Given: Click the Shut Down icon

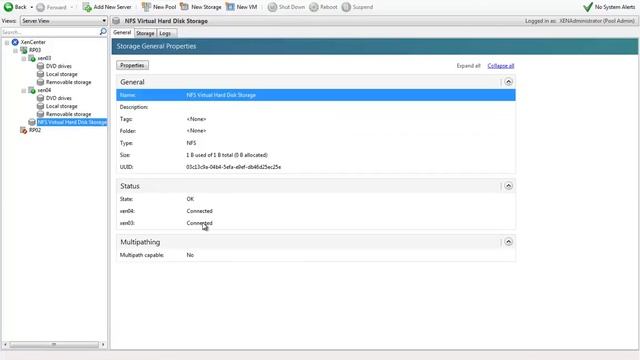Looking at the screenshot, I should (x=272, y=7).
